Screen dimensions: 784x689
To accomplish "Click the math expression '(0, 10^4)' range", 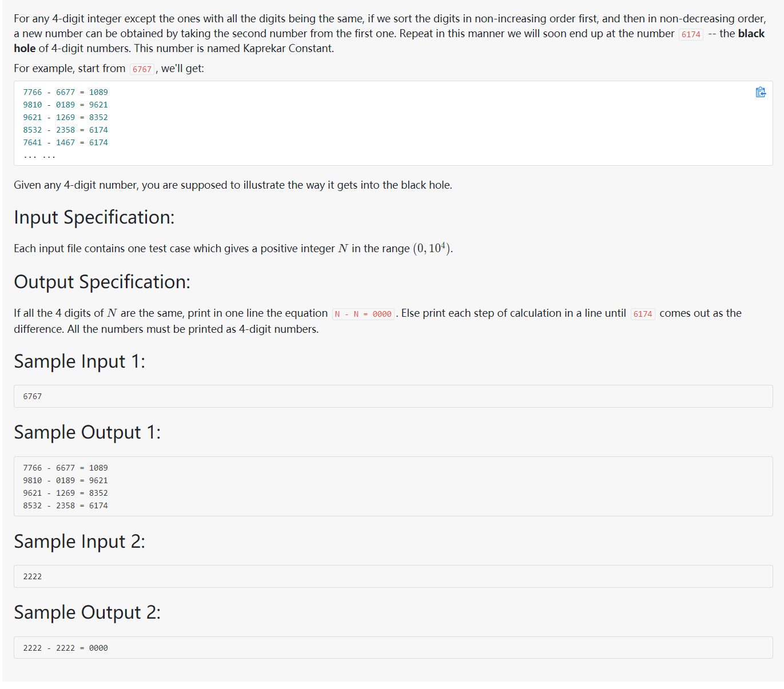I will click(x=432, y=248).
